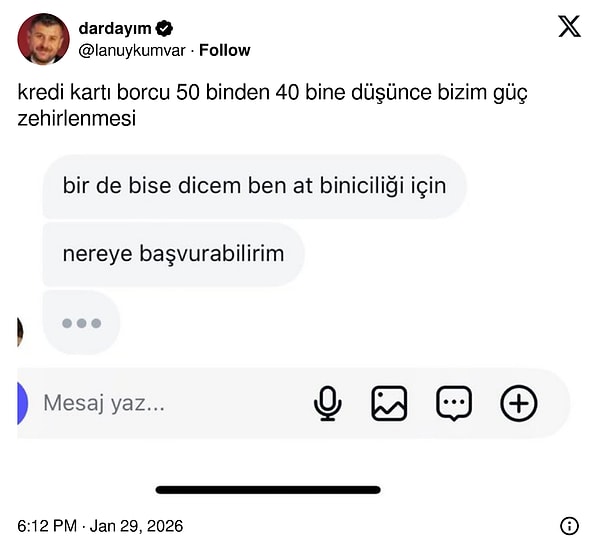Open the photo gallery icon
Screen dimensions: 600x556
point(389,403)
